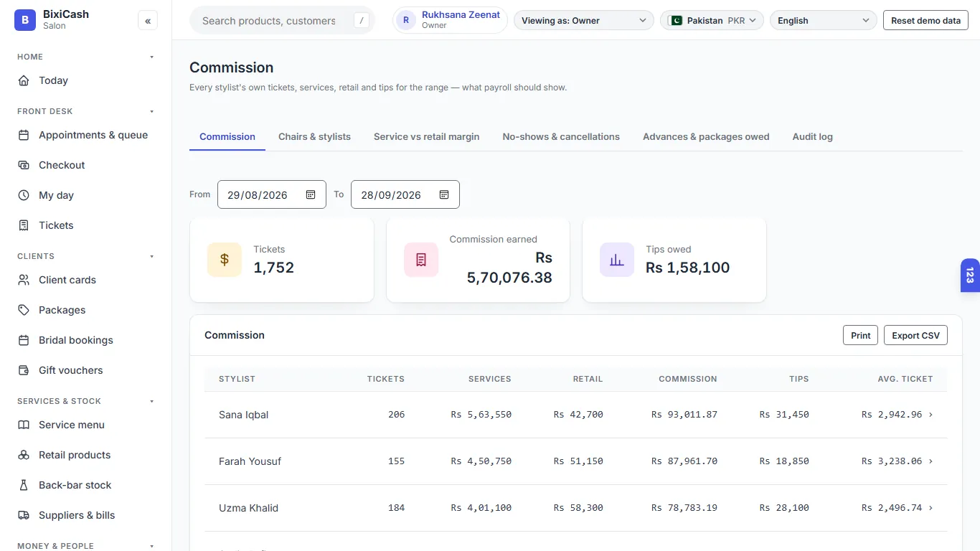Open Appointments & queue calendar icon
980x551 pixels.
[x=24, y=135]
